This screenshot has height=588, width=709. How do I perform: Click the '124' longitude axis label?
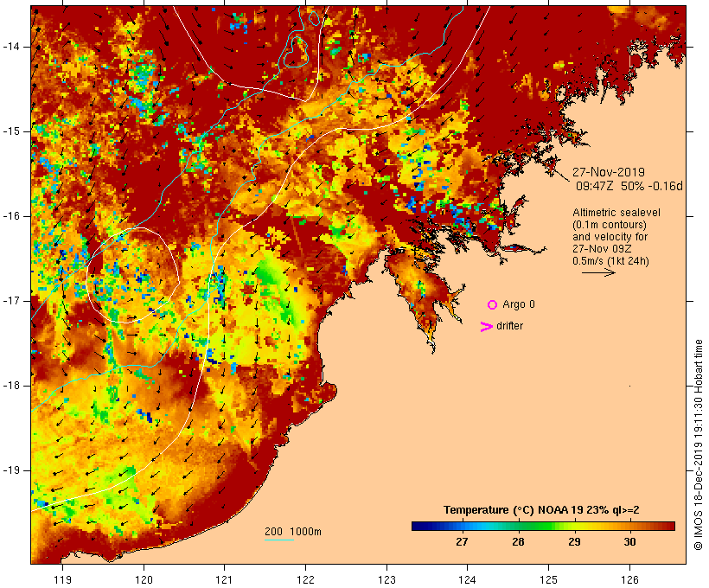tap(468, 580)
